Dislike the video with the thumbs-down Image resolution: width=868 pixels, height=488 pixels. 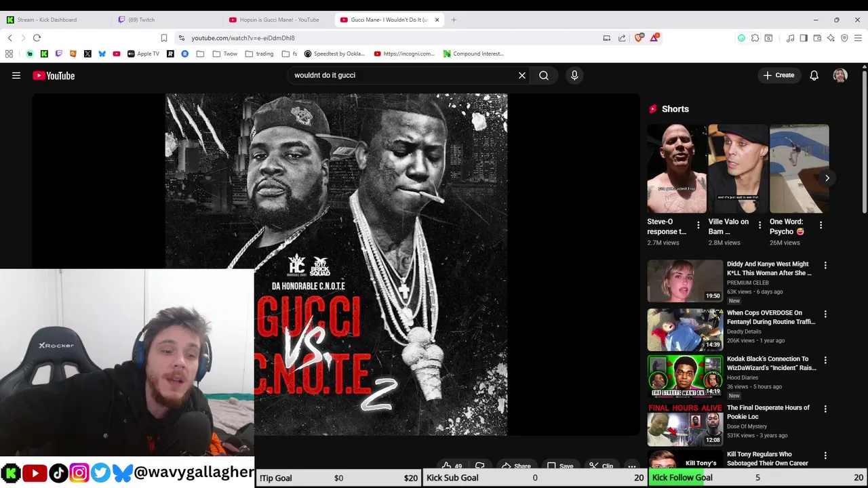click(x=479, y=466)
